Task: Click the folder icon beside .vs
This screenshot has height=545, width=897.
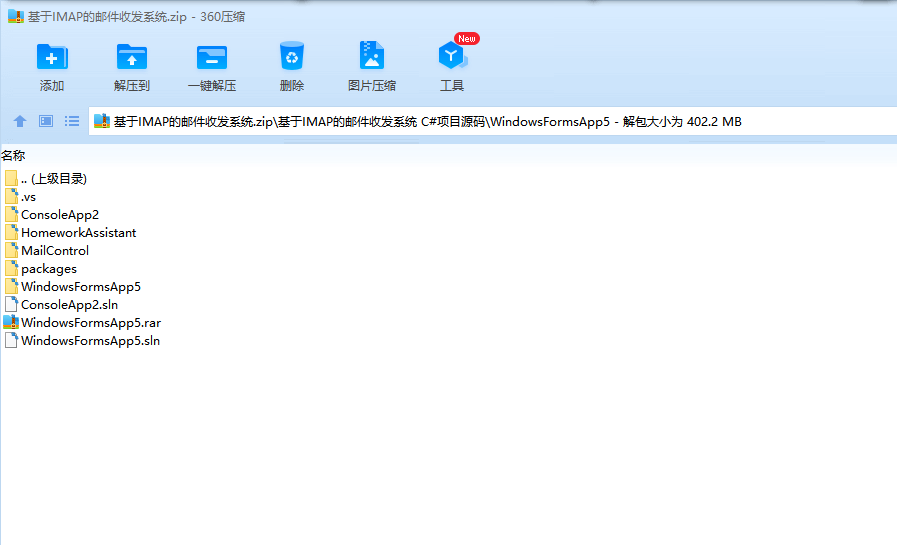Action: pos(11,197)
